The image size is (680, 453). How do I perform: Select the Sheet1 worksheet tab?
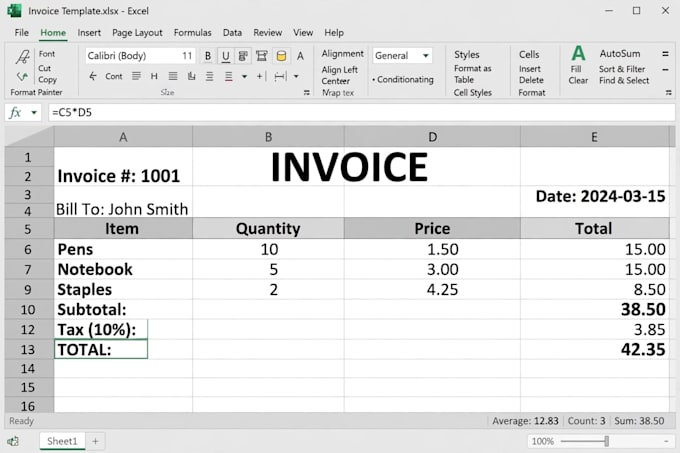[62, 441]
